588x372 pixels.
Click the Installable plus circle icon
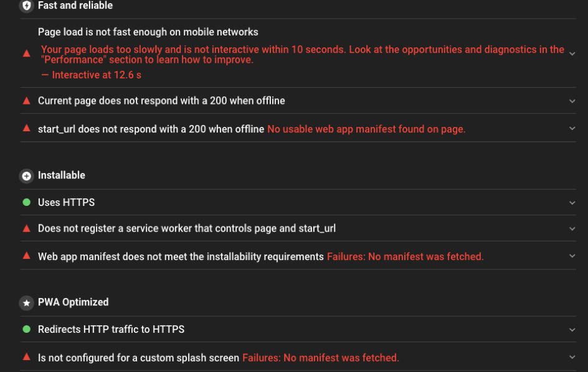(x=26, y=176)
